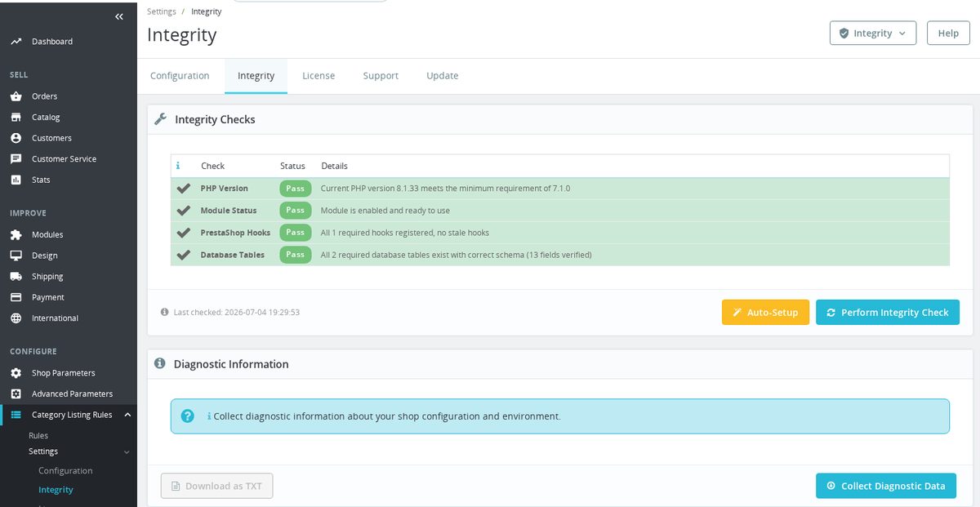This screenshot has width=980, height=507.
Task: Open Advanced Parameters menu item
Action: (72, 394)
